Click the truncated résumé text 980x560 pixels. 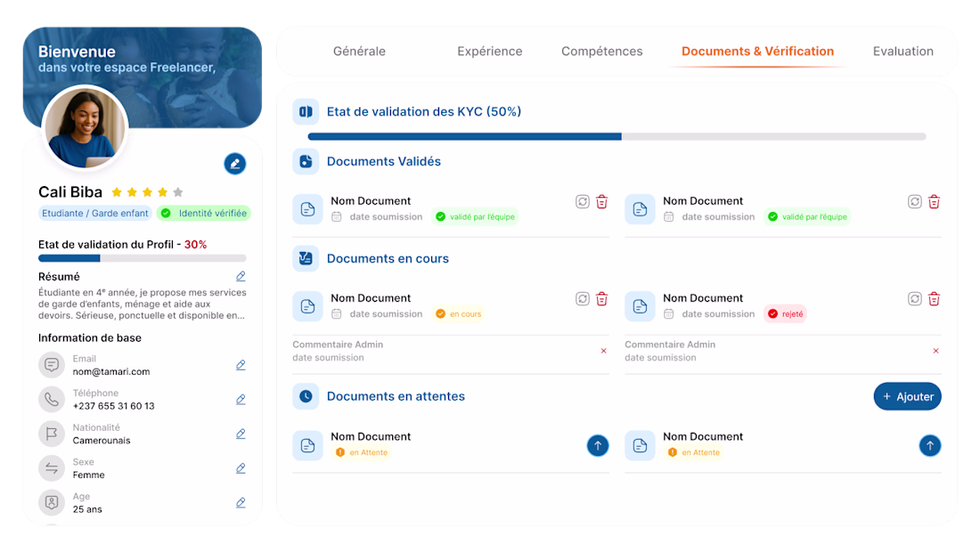coord(142,304)
